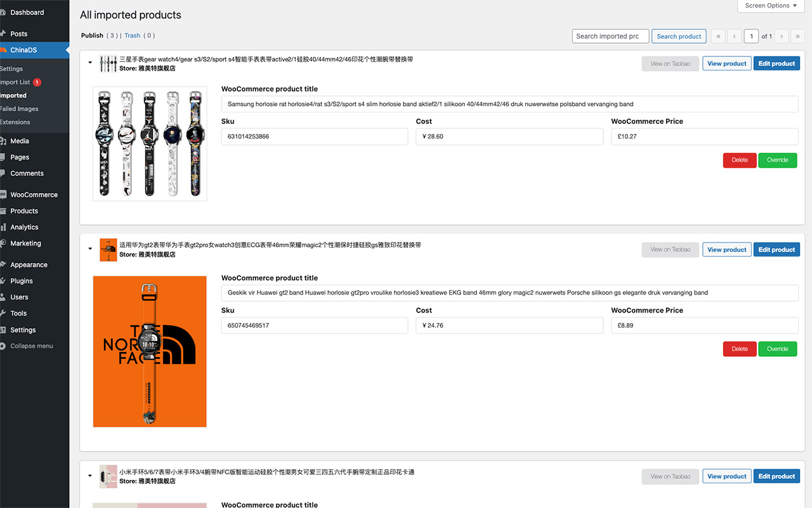The width and height of the screenshot is (812, 508).
Task: Open the Screen Options dropdown
Action: click(x=770, y=6)
